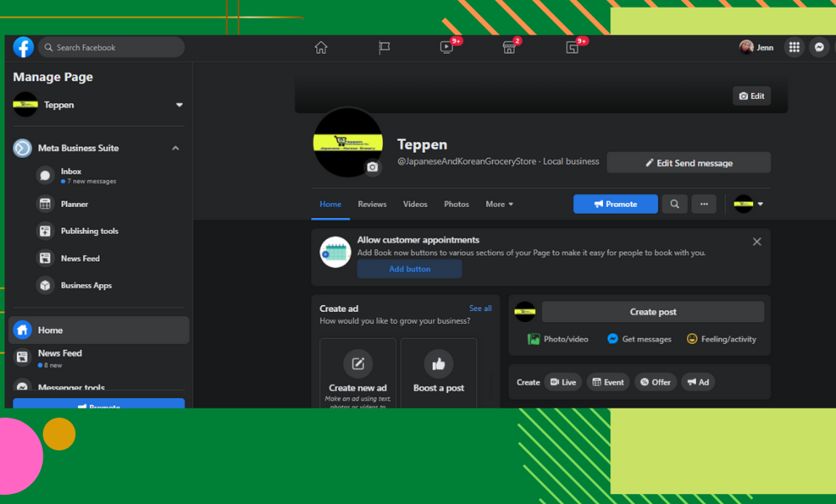Click the Inbox label in sidebar
The width and height of the screenshot is (836, 504).
pos(71,171)
